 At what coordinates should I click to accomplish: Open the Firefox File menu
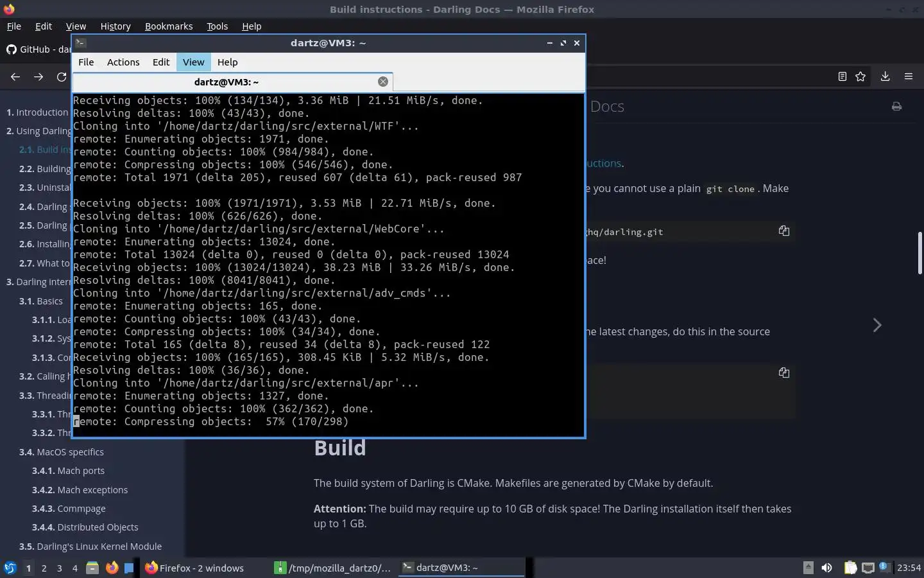point(13,26)
